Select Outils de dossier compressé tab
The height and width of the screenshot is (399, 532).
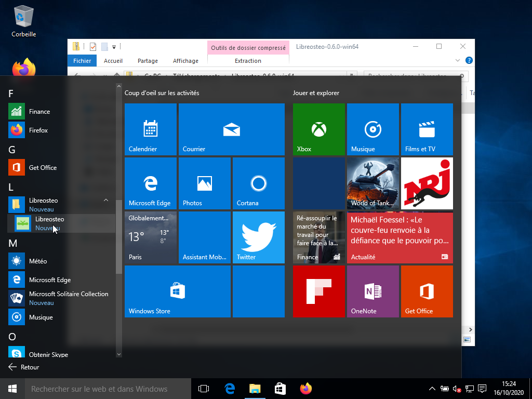(x=248, y=47)
